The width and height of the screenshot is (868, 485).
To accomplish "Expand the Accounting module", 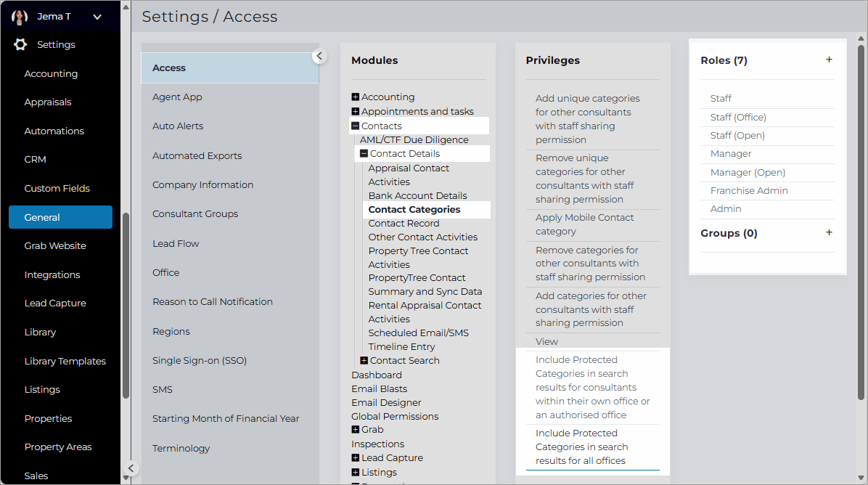I will pos(356,97).
